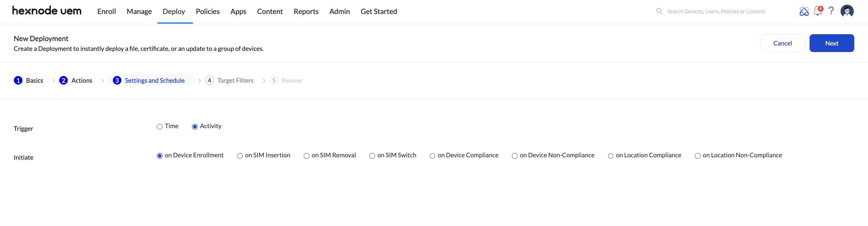The height and width of the screenshot is (226, 868).
Task: Select the Time trigger radio button
Action: [160, 127]
